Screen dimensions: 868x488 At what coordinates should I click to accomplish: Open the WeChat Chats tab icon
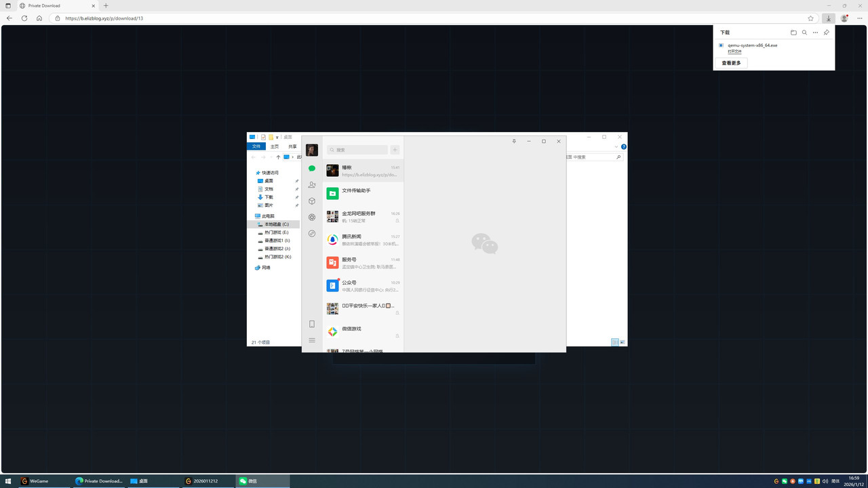click(x=312, y=168)
